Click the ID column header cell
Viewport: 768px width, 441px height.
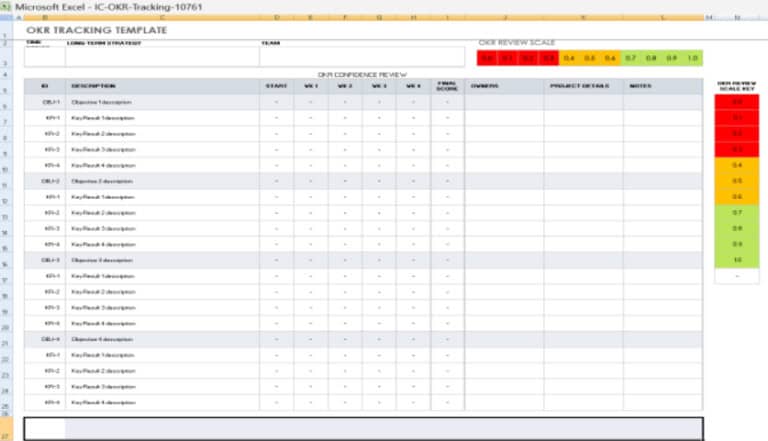pos(45,86)
